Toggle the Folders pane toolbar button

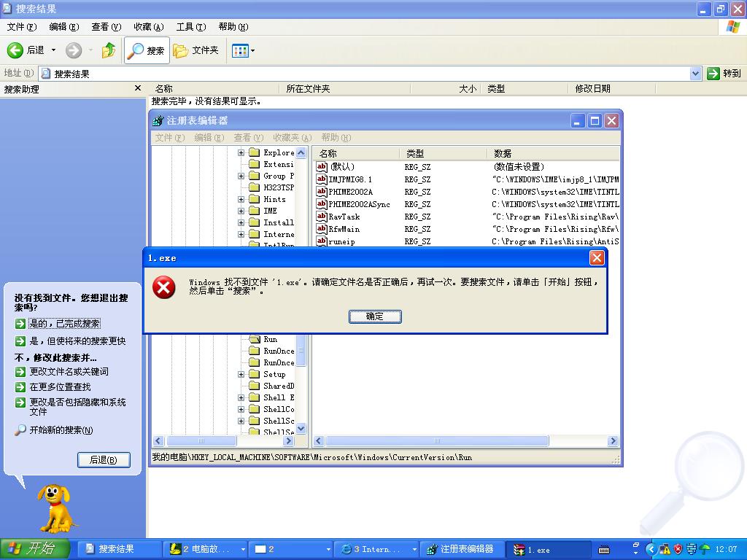click(x=196, y=50)
